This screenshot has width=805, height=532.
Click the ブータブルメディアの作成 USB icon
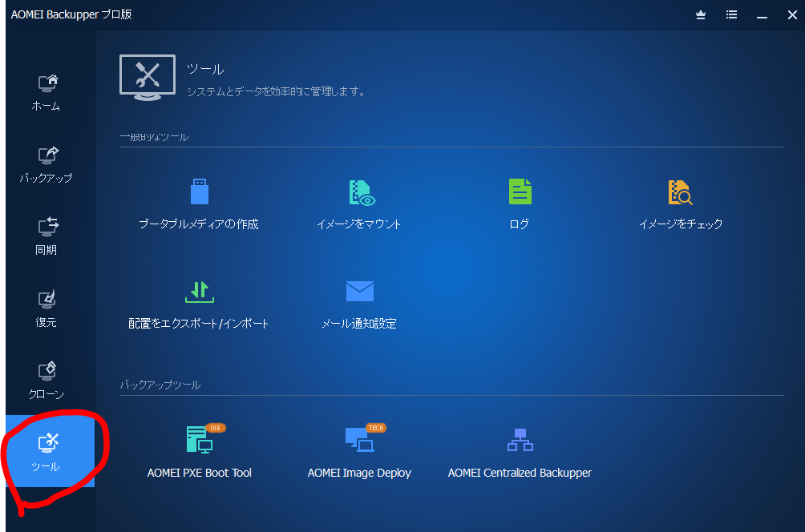tap(199, 191)
